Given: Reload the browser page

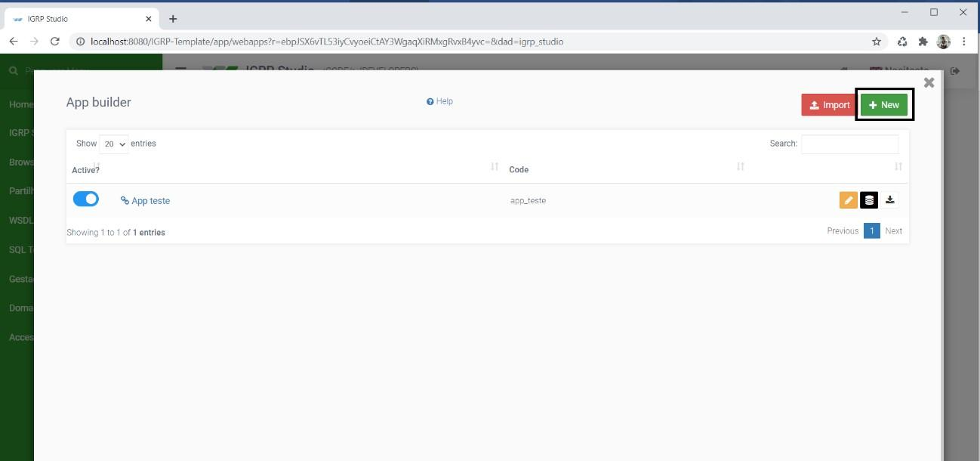Looking at the screenshot, I should (54, 42).
